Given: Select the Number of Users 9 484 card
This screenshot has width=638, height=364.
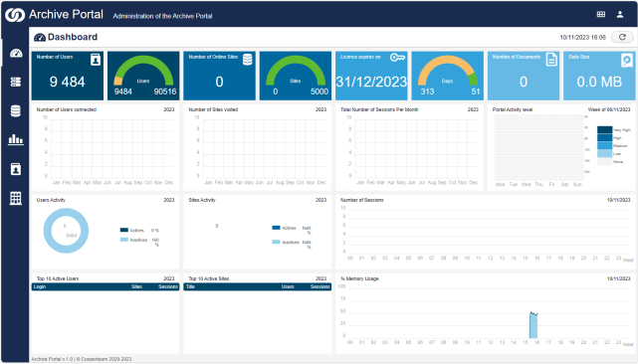Looking at the screenshot, I should click(x=68, y=76).
